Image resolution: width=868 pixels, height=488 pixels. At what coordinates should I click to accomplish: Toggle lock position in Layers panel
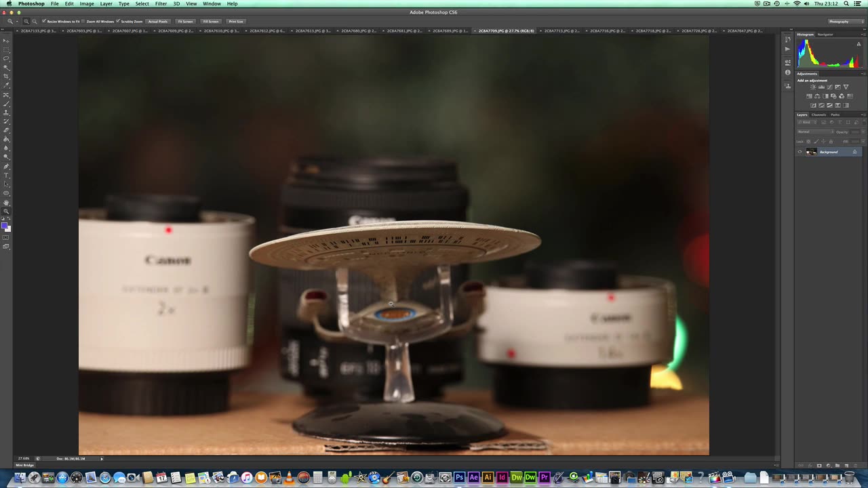[823, 141]
